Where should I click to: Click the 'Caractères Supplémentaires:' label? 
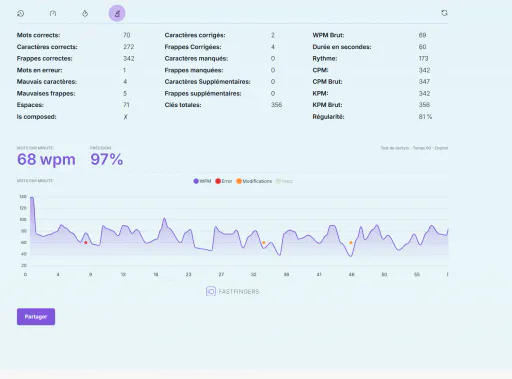pos(207,82)
